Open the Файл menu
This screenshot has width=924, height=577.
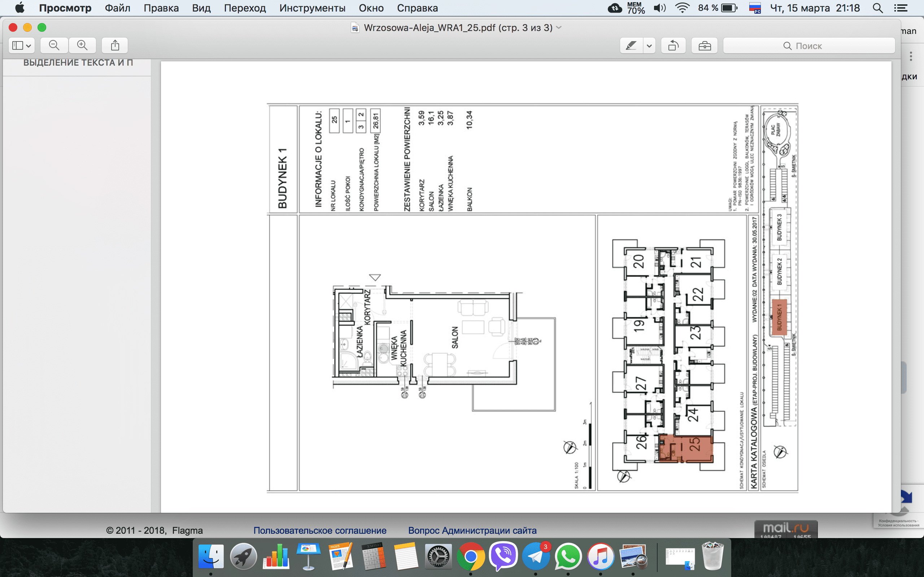pyautogui.click(x=118, y=8)
